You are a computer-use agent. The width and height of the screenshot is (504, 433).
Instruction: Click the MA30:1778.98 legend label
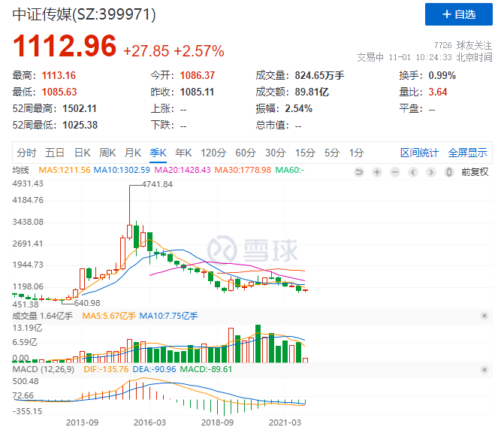pos(243,170)
